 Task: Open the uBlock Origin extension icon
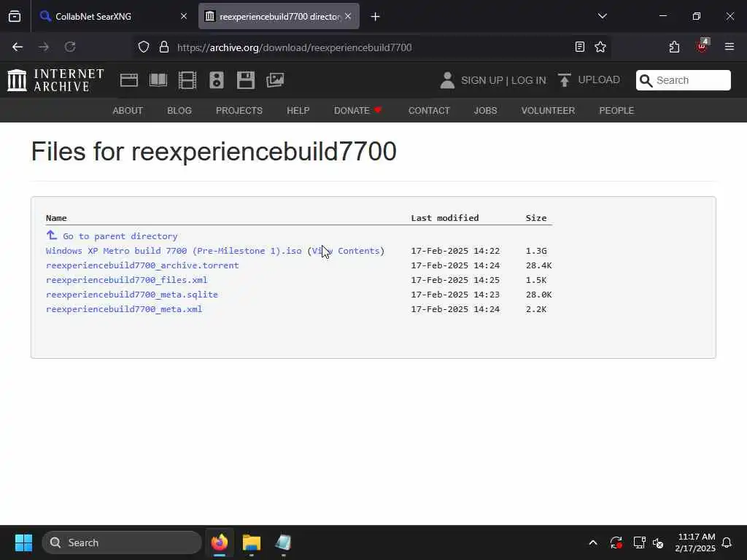[x=703, y=46]
